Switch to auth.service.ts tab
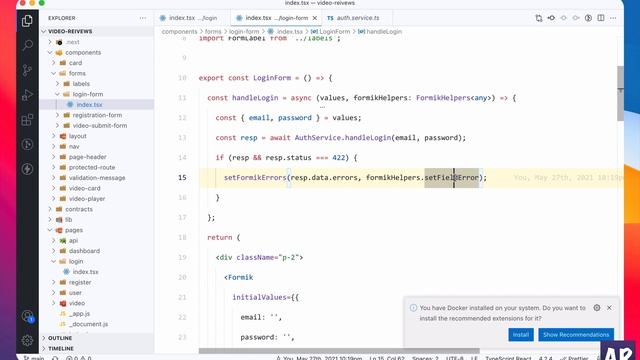Image resolution: width=640 pixels, height=360 pixels. pyautogui.click(x=358, y=18)
